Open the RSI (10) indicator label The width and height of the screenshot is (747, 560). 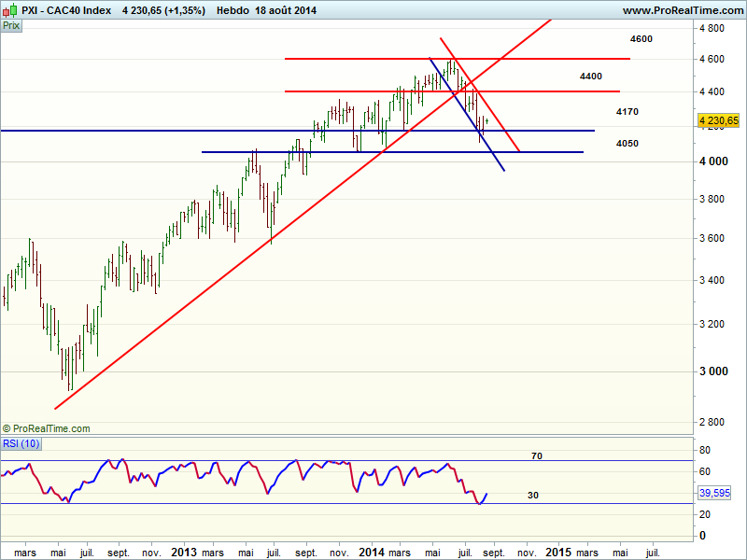pyautogui.click(x=20, y=442)
